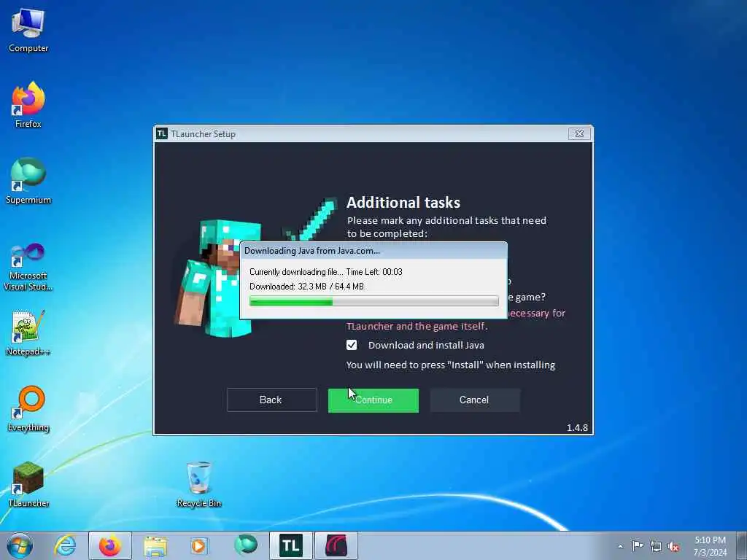Click the TL logo in setup title bar

[162, 134]
